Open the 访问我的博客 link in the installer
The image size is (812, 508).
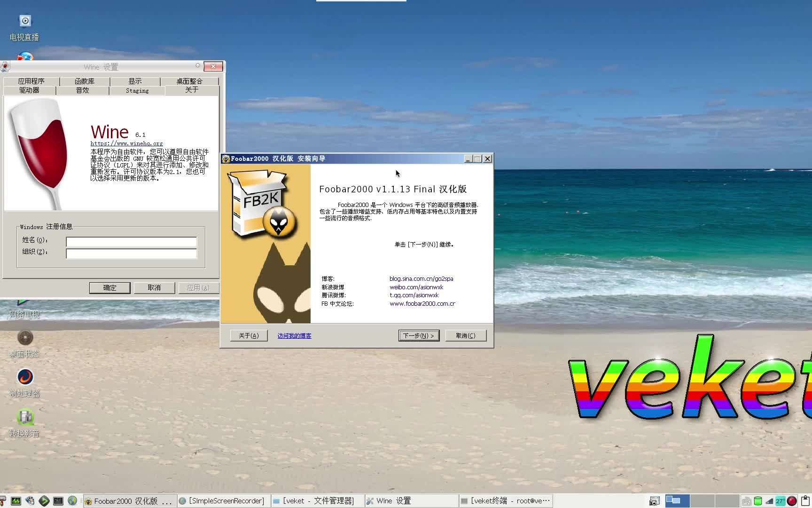coord(294,336)
